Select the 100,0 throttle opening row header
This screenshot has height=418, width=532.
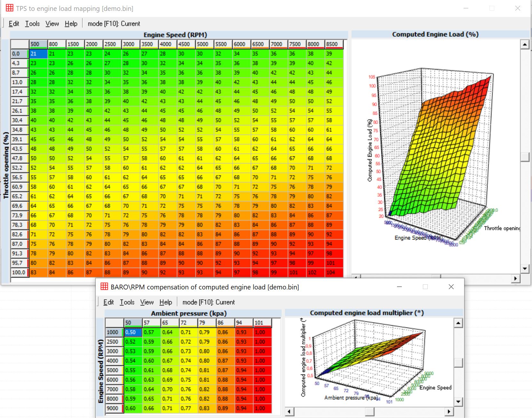click(x=19, y=272)
